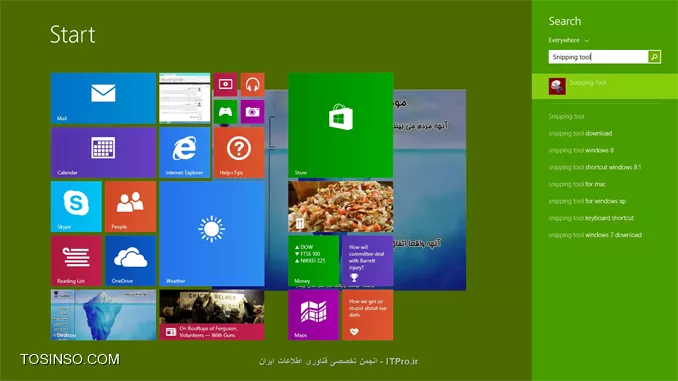This screenshot has height=381, width=678.
Task: Select suggestion "snipping tool keyboard shortcut"
Action: [x=591, y=218]
